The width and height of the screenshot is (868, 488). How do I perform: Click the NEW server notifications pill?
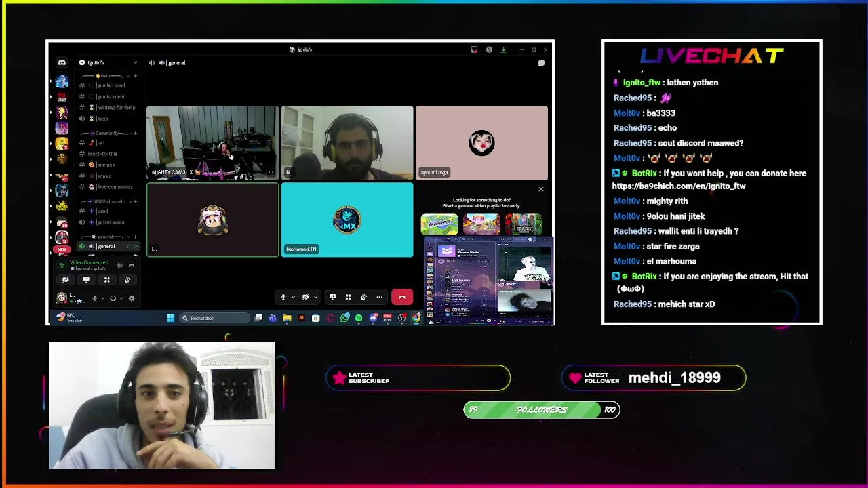(62, 249)
